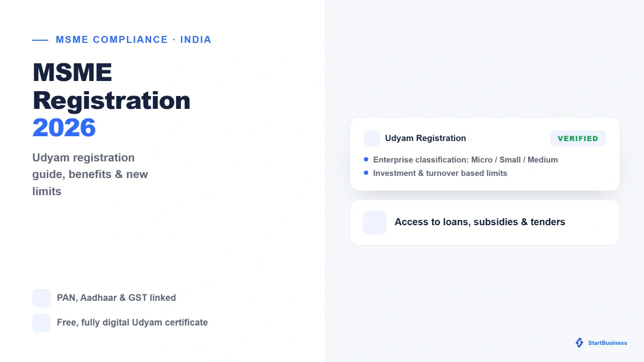644x362 pixels.
Task: Click Enterprise classification: Micro / Small / Medium text
Action: tap(465, 160)
